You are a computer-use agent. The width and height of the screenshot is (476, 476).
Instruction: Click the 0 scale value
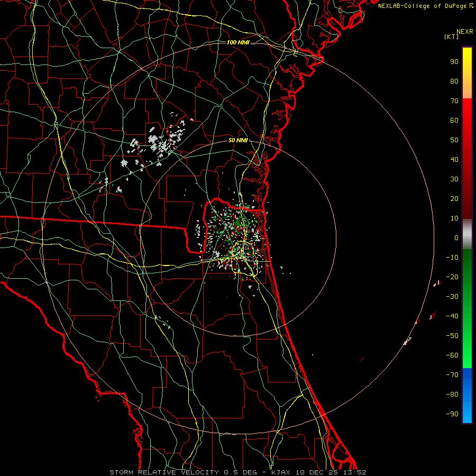pyautogui.click(x=456, y=237)
